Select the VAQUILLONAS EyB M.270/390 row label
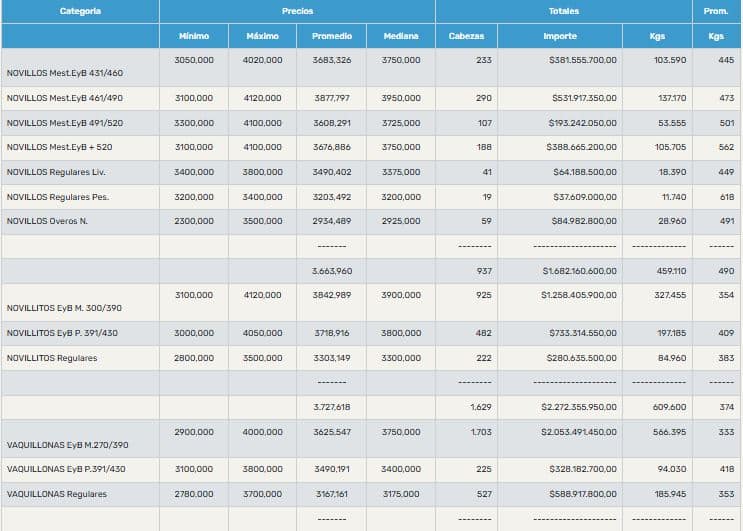 (x=68, y=445)
